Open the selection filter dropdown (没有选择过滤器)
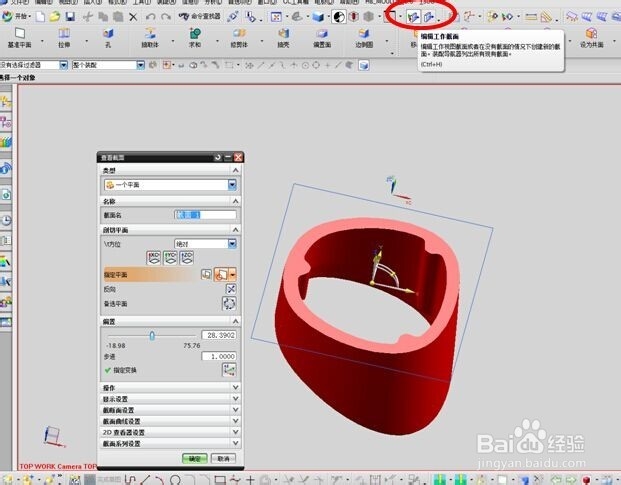621x485 pixels. [x=63, y=65]
